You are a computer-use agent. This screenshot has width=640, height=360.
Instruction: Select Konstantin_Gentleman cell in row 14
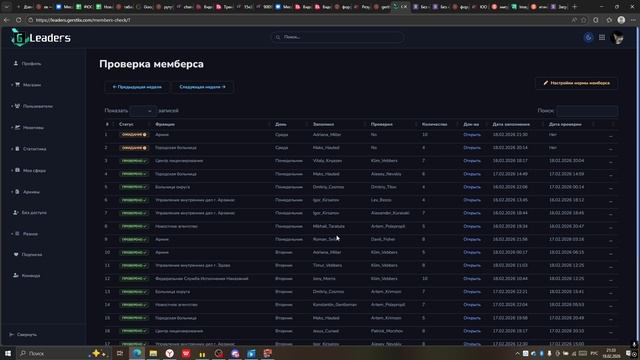pos(335,305)
